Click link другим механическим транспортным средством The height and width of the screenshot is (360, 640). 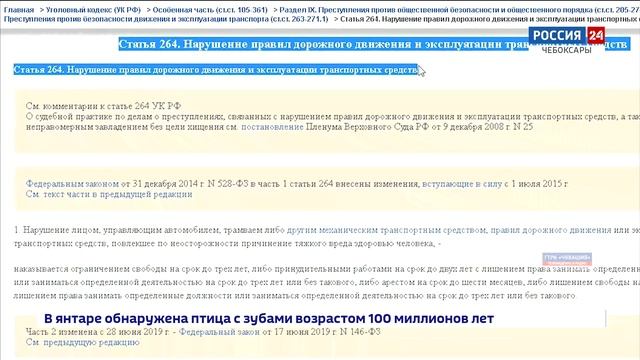click(x=387, y=230)
